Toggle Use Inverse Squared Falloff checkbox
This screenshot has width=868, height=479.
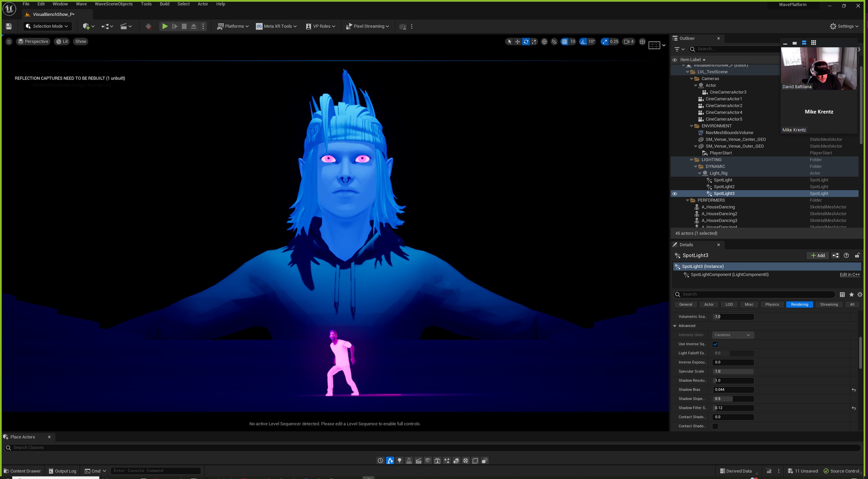coord(715,344)
